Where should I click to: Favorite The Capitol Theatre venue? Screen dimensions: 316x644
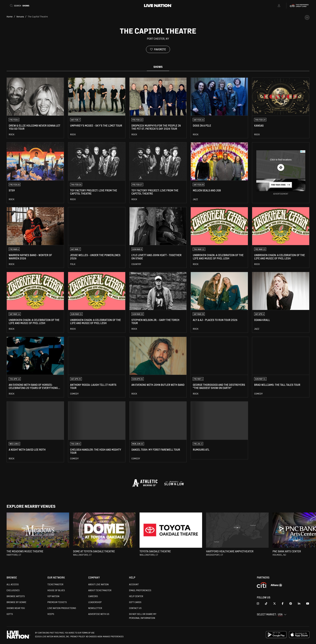(158, 50)
